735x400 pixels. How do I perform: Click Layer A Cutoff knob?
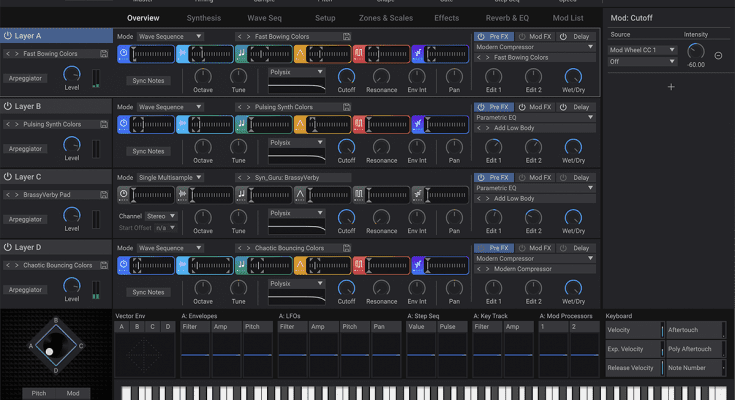pyautogui.click(x=346, y=76)
